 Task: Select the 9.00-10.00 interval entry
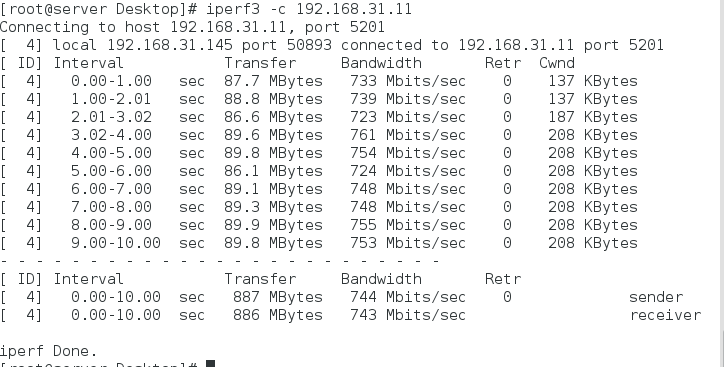[116, 243]
